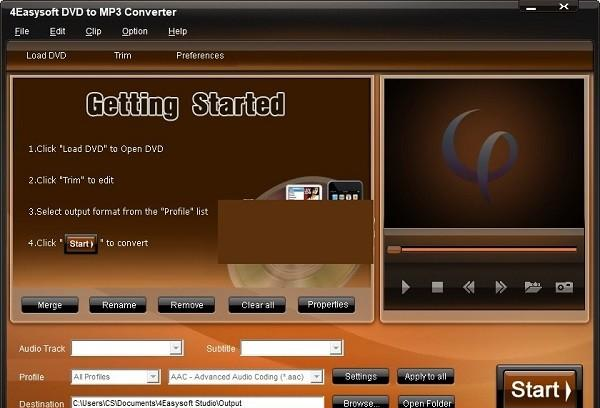600x408 pixels.
Task: Click the Destination label
Action: point(42,403)
